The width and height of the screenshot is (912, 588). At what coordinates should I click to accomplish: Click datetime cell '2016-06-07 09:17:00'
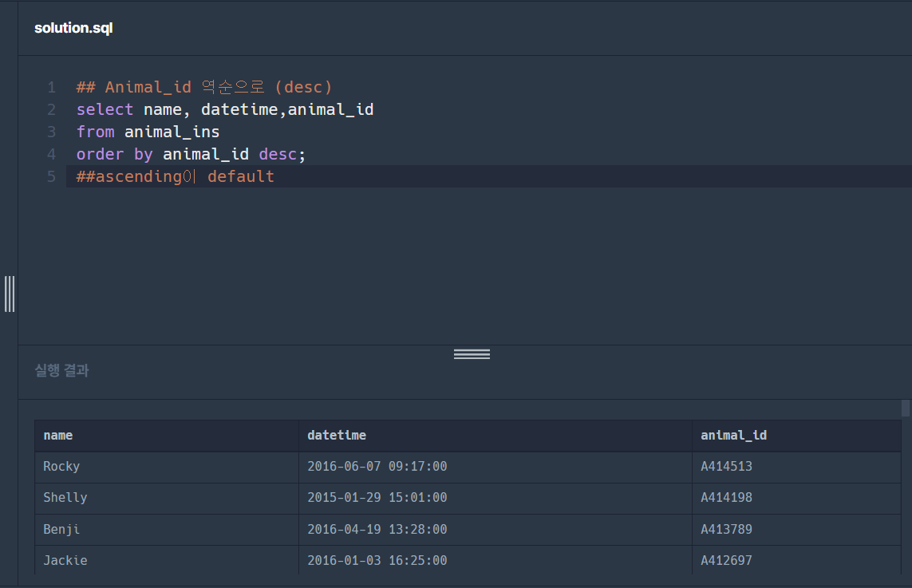click(x=495, y=467)
